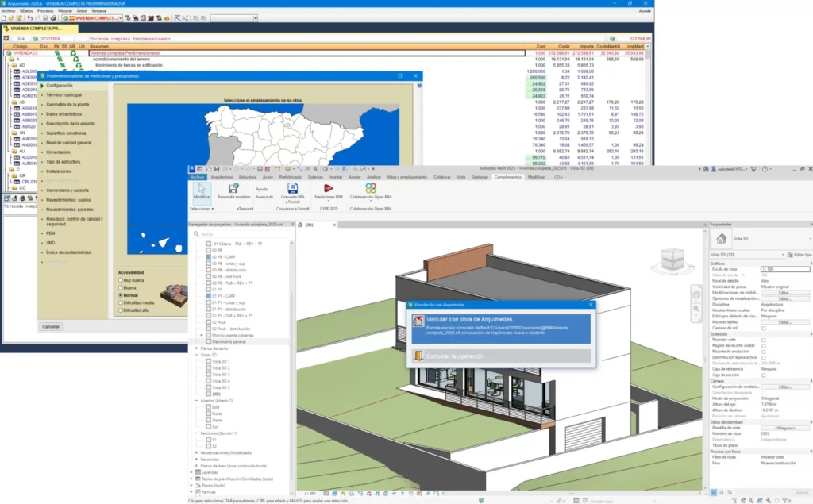Click the Cancelar button in Predimensionadores window
Viewport: 813px width, 504px height.
[x=51, y=327]
